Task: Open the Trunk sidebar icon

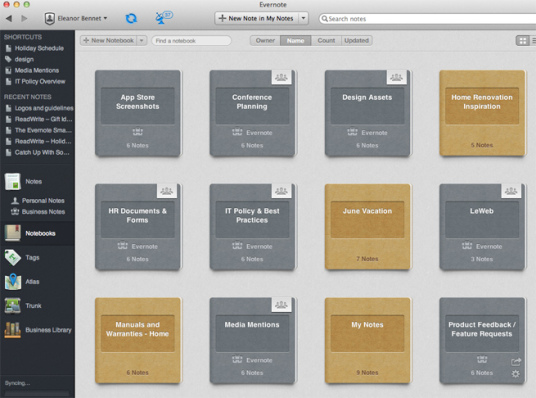Action: coord(13,306)
